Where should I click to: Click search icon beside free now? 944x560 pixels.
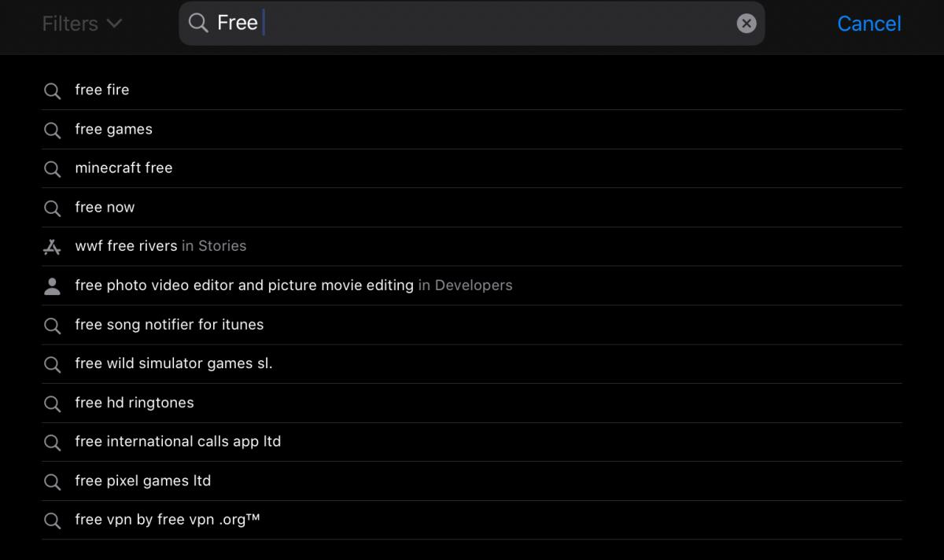[x=53, y=208]
